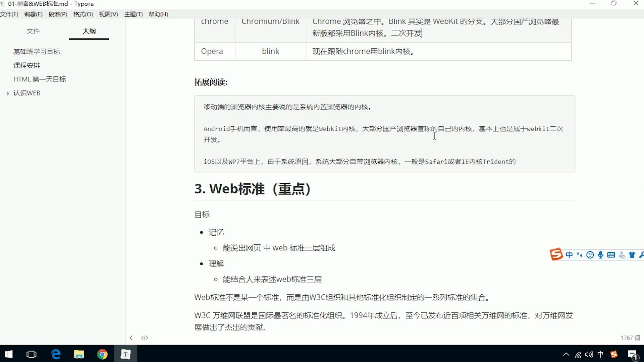Click the 拓展阅读 bold text
Image resolution: width=644 pixels, height=362 pixels.
point(211,82)
